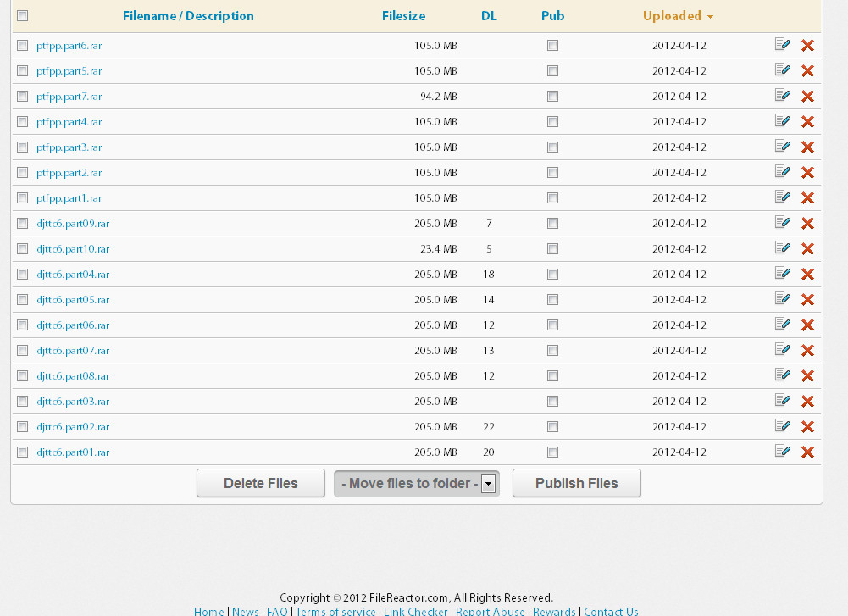Select the ptfpp.part1.rar row checkbox
Image resolution: width=848 pixels, height=616 pixels.
[x=22, y=198]
